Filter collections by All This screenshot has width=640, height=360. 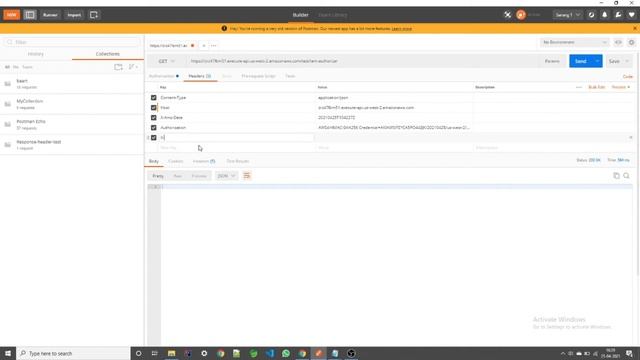[7, 67]
